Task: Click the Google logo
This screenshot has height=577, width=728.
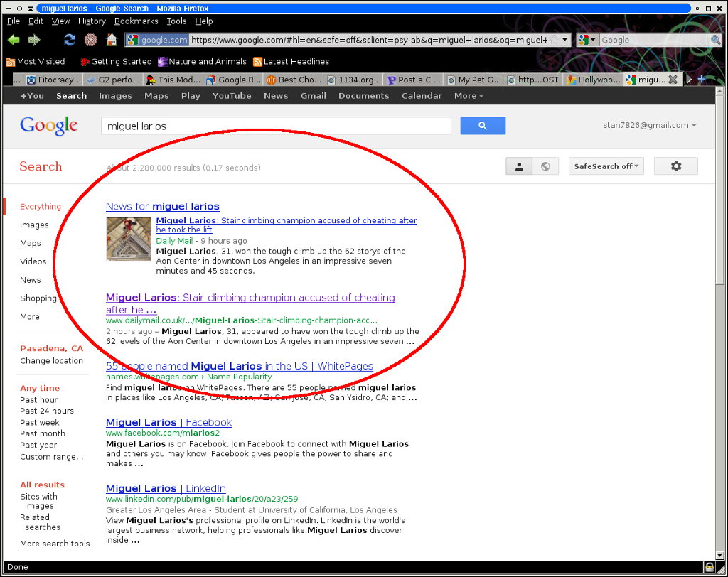Action: (x=49, y=126)
